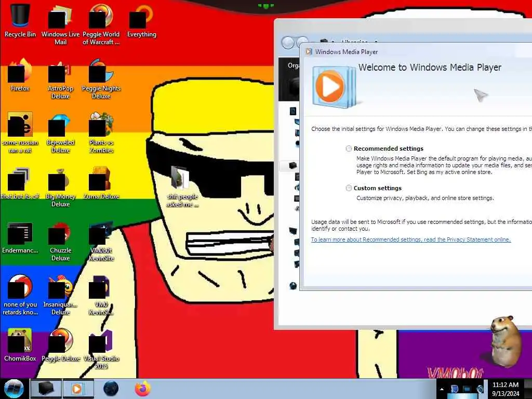
Task: Show hidden tray icons arrow
Action: (x=442, y=389)
